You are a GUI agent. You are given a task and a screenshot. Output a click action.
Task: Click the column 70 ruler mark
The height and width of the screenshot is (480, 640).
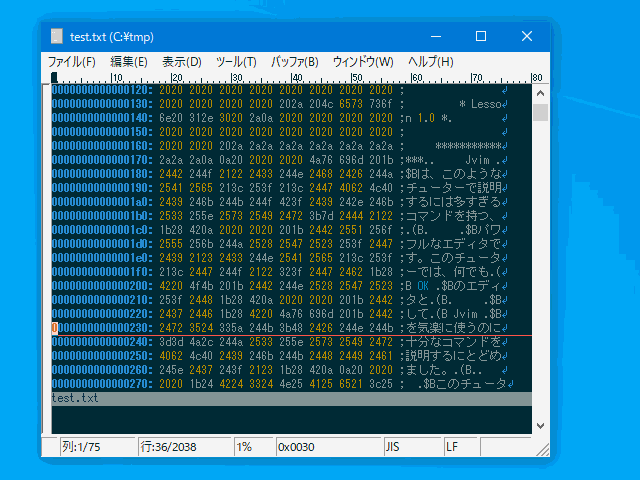point(477,78)
